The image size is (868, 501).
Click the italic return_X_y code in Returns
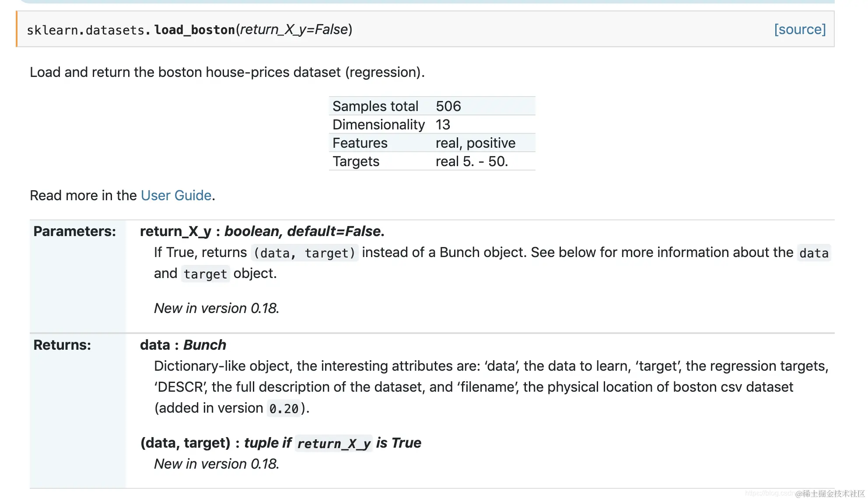tap(334, 443)
